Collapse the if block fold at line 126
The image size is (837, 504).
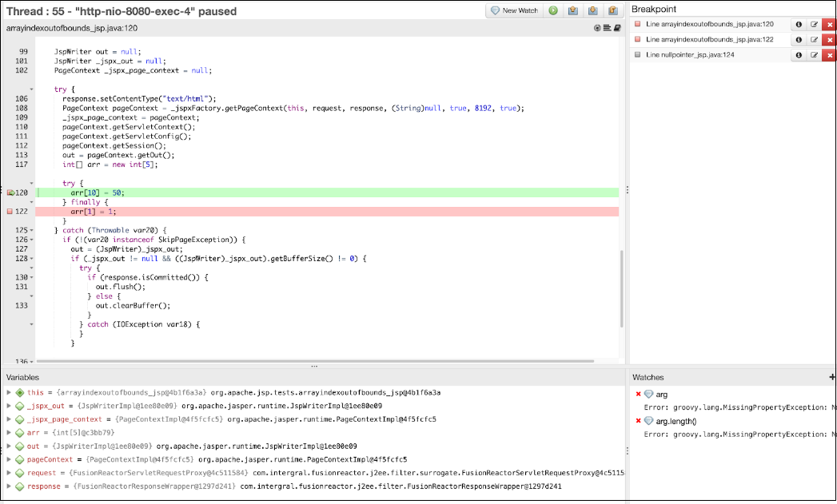pos(31,240)
